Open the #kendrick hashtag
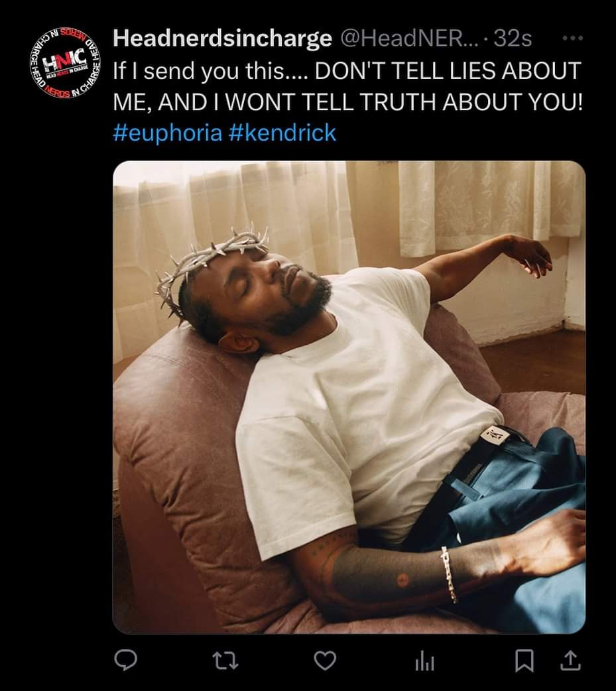This screenshot has width=616, height=691. 282,133
